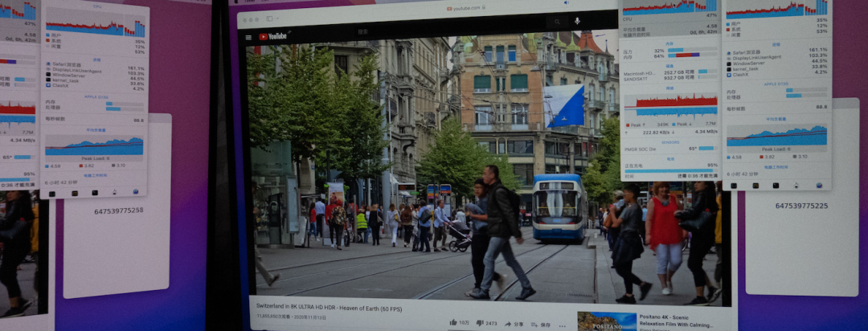Select WindowServer process on right display

(x=777, y=61)
